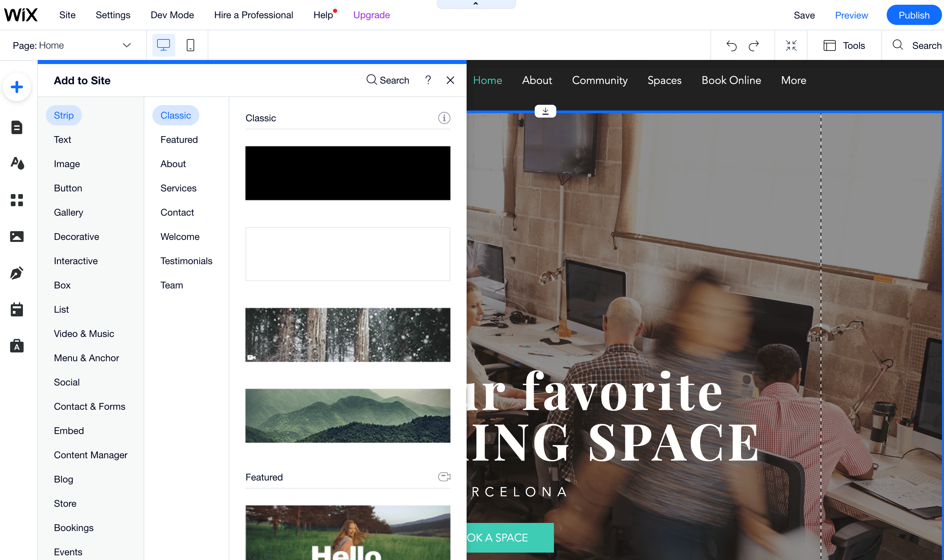Select the black classic strip swatch
Screen dimensions: 944x560
(347, 173)
